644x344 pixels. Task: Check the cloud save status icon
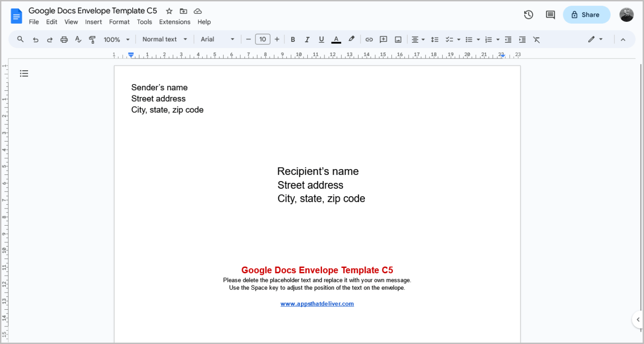(x=198, y=11)
